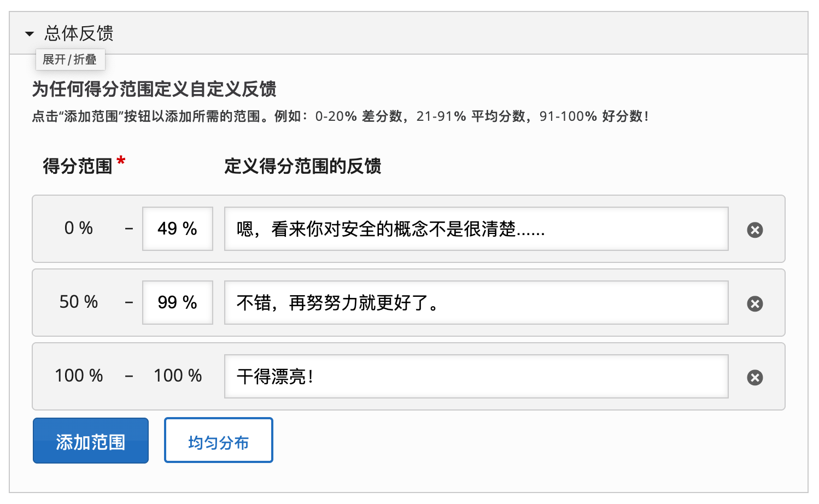
Task: Click the delete icon beside 干得漂亮 feedback
Action: click(755, 377)
